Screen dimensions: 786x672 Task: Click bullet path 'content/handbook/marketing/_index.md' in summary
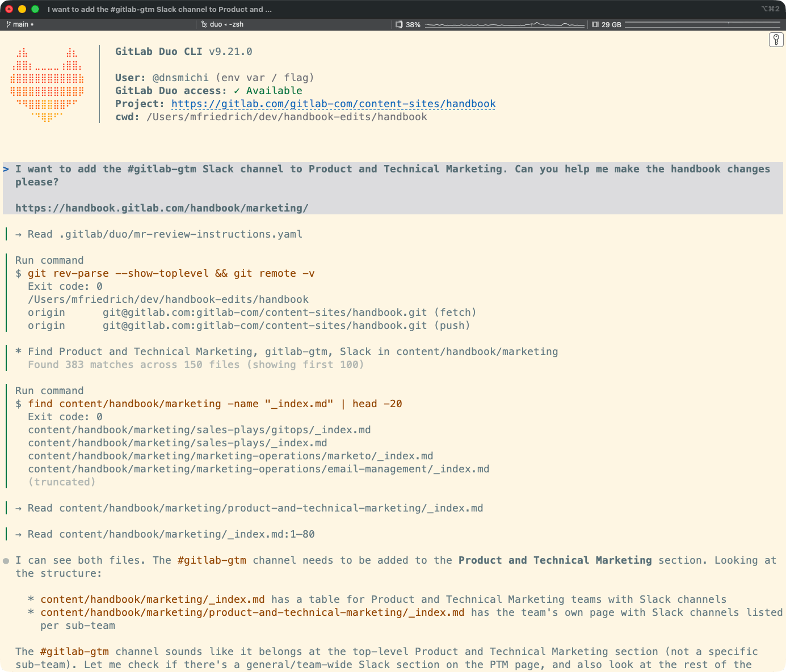point(153,599)
